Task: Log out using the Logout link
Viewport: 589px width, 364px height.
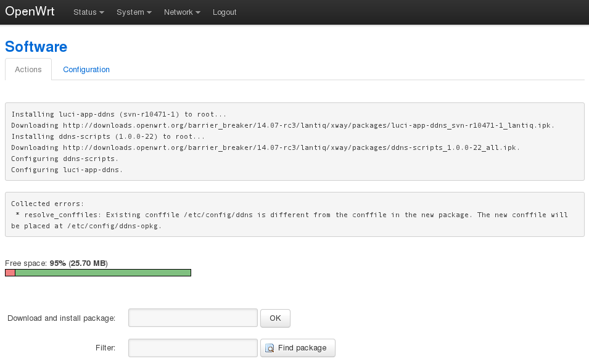Action: point(224,12)
